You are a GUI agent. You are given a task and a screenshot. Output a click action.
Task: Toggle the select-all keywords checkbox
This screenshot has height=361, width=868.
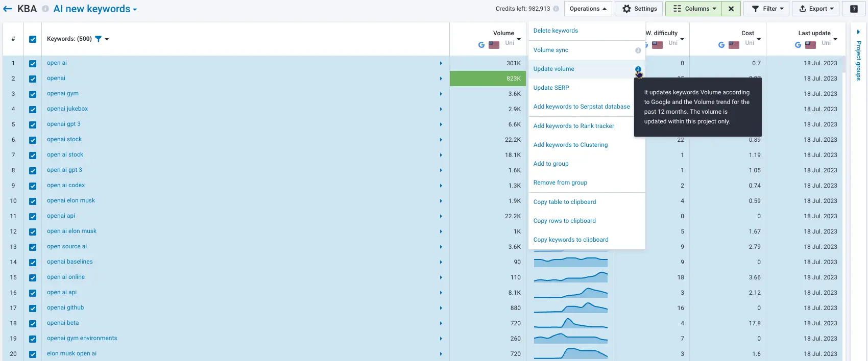33,39
